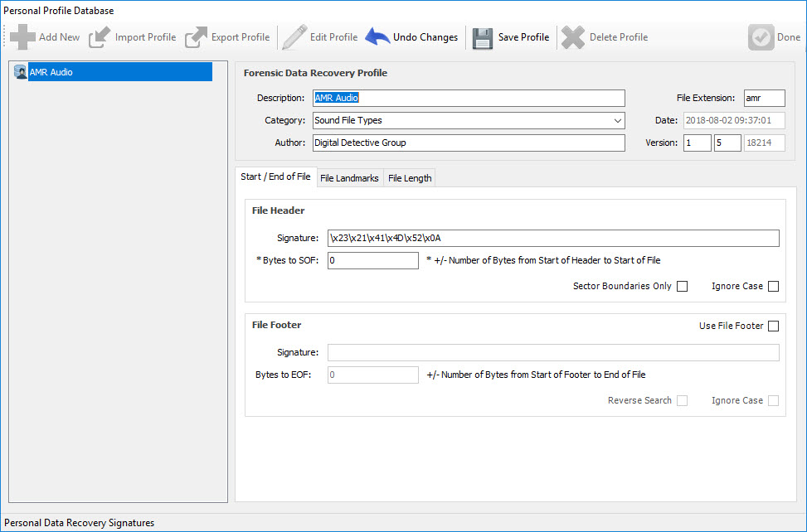Click the Done button label
807x532 pixels.
click(789, 37)
